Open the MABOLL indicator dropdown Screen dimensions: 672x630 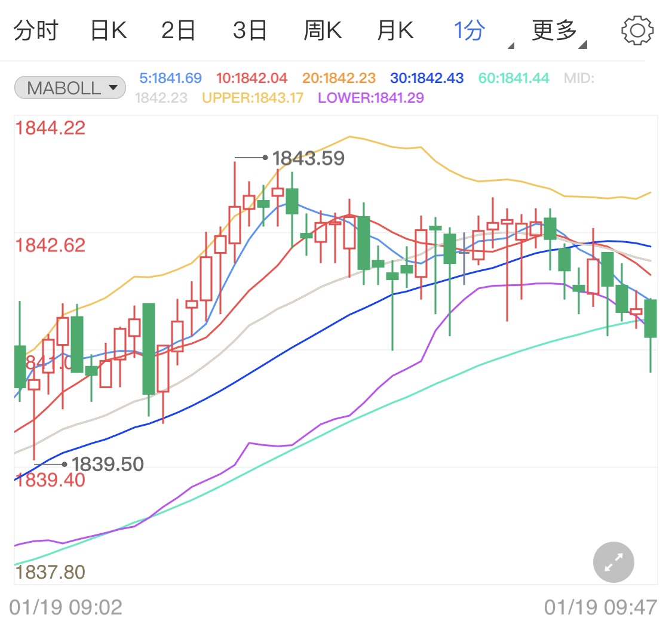pos(113,87)
